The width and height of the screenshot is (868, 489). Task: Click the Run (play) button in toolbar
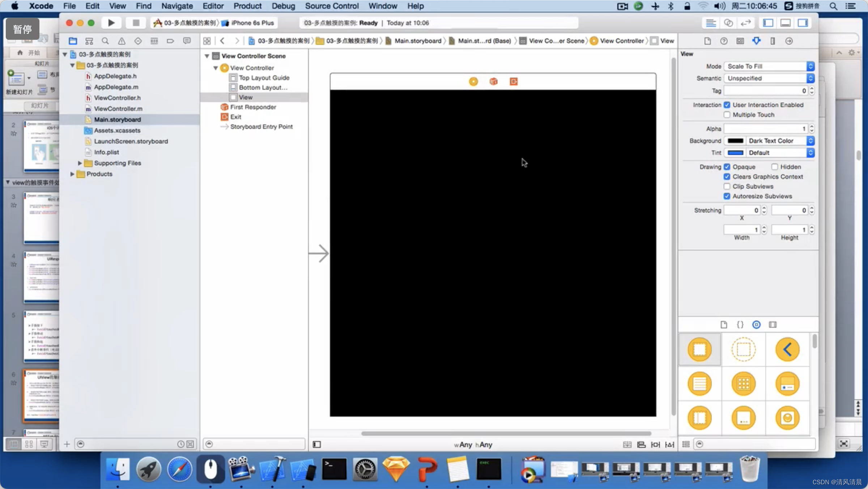(x=111, y=23)
